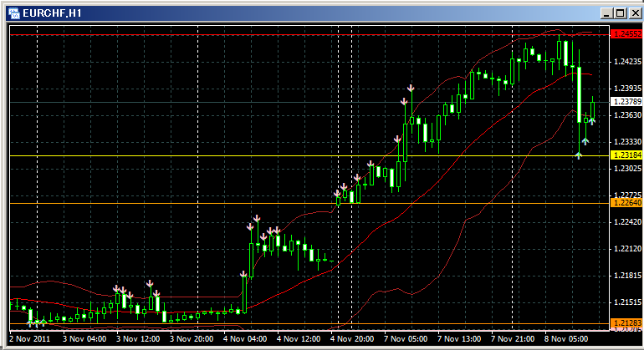Screen dimensions: 644x350
Task: Select the red 1.24552 price level label
Action: point(625,34)
